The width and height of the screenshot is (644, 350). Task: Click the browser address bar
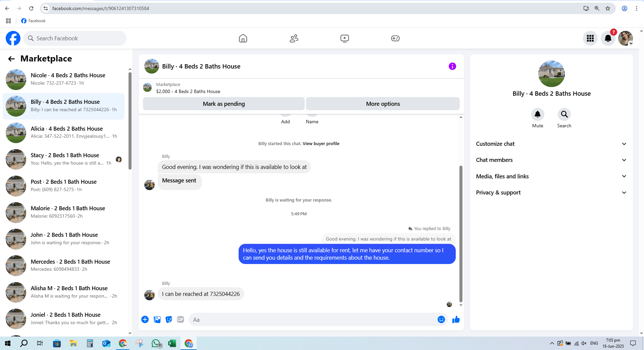[312, 8]
